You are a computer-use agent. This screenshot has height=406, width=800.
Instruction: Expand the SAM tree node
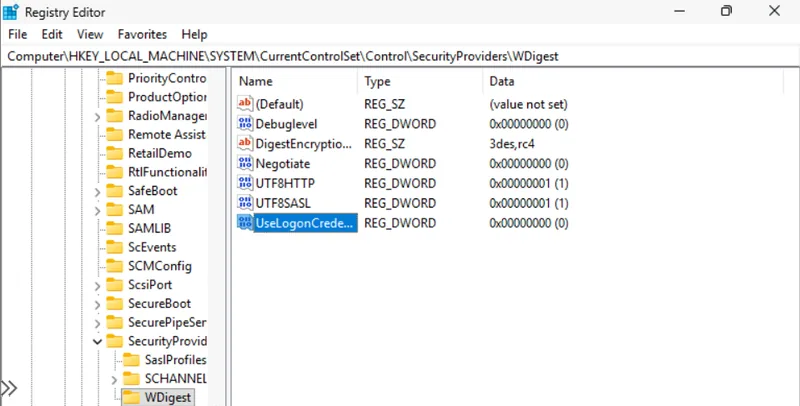(x=97, y=211)
